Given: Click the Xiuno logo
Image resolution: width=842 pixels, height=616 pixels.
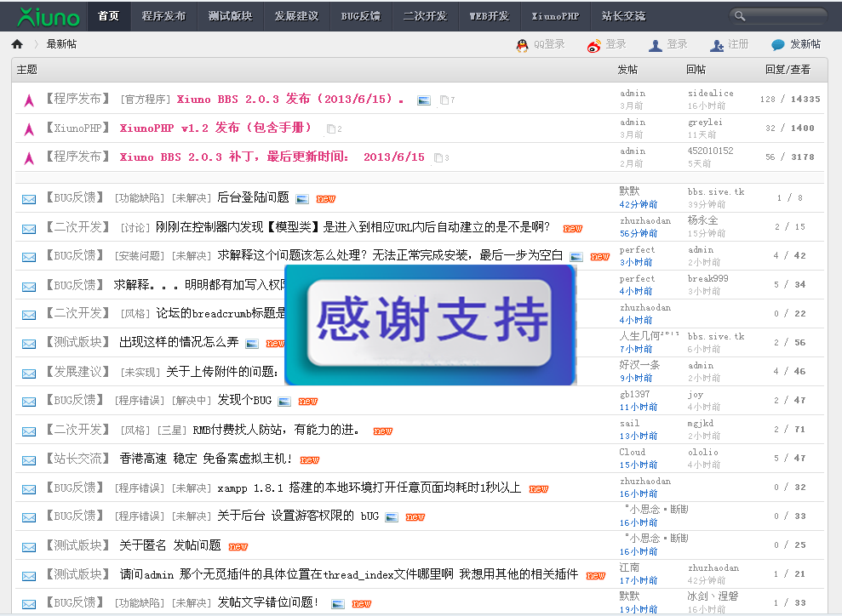Looking at the screenshot, I should click(49, 17).
